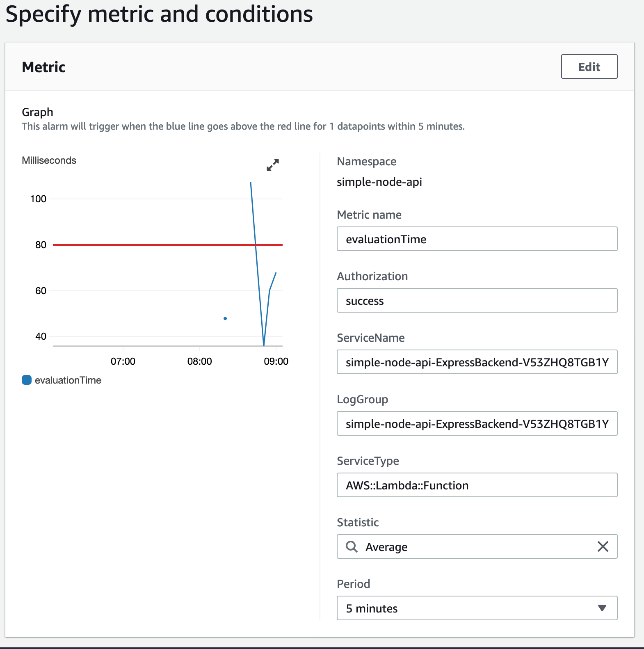Click the 09:00 time axis label
The width and height of the screenshot is (644, 649).
point(276,361)
